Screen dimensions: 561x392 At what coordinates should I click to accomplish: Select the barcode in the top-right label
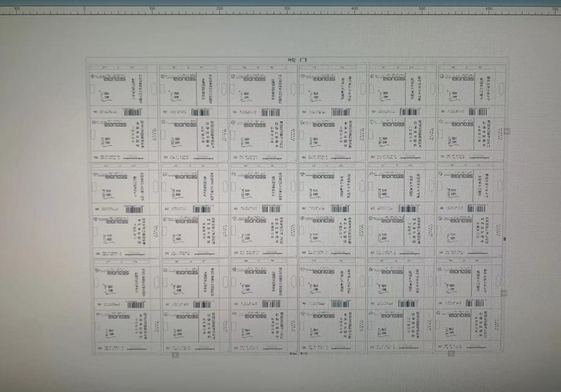(478, 111)
